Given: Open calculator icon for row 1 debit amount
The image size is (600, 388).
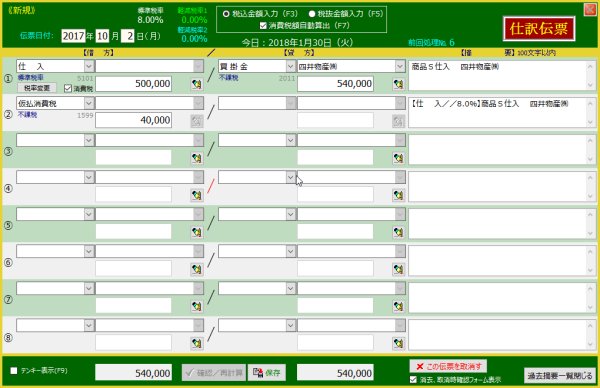Looking at the screenshot, I should point(197,84).
